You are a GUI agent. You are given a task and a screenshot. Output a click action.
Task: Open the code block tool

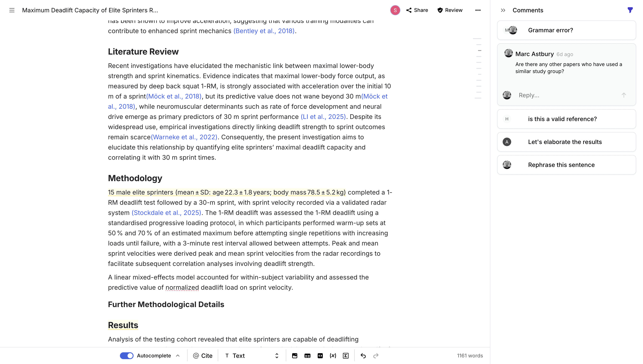320,355
